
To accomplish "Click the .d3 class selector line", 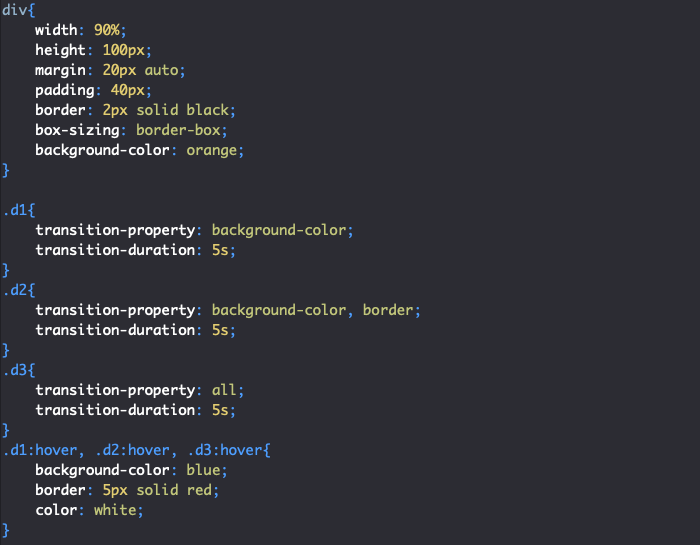I will tap(18, 370).
